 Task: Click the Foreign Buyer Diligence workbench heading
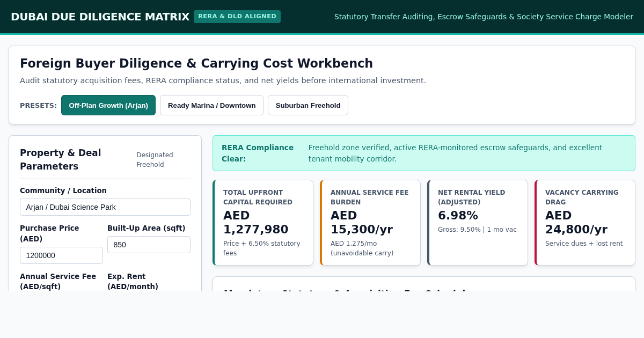pyautogui.click(x=196, y=63)
